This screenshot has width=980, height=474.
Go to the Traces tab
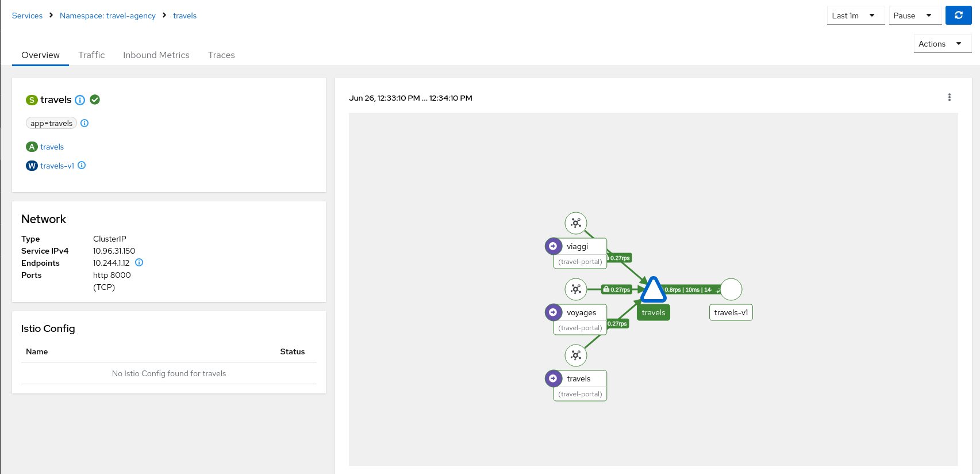tap(221, 55)
